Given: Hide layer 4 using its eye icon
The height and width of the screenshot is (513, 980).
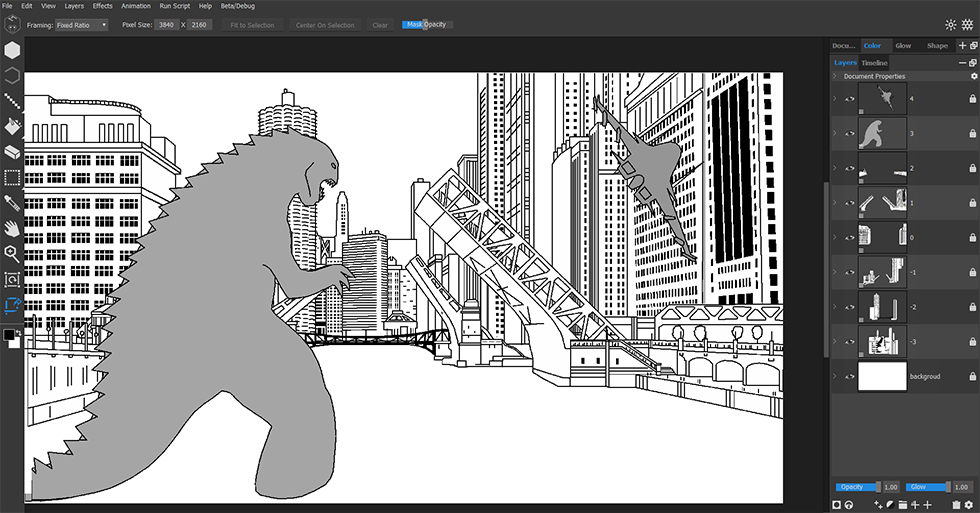Looking at the screenshot, I should [x=849, y=99].
